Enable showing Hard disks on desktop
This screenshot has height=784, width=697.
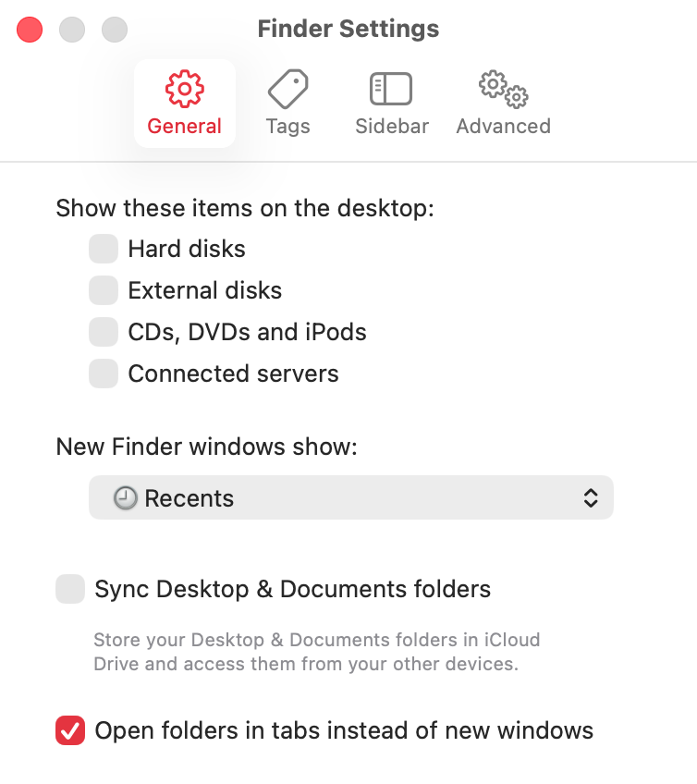pos(104,249)
